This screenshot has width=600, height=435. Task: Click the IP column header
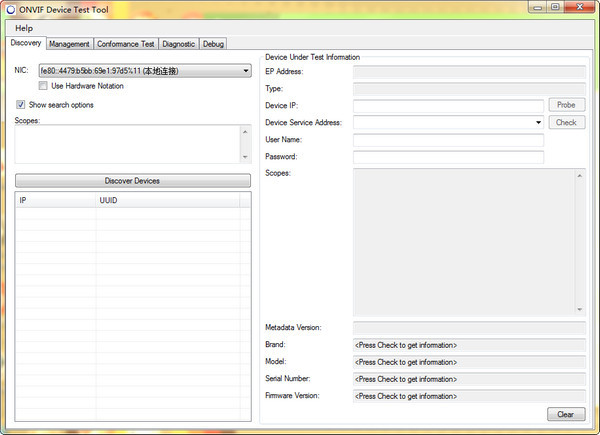56,200
